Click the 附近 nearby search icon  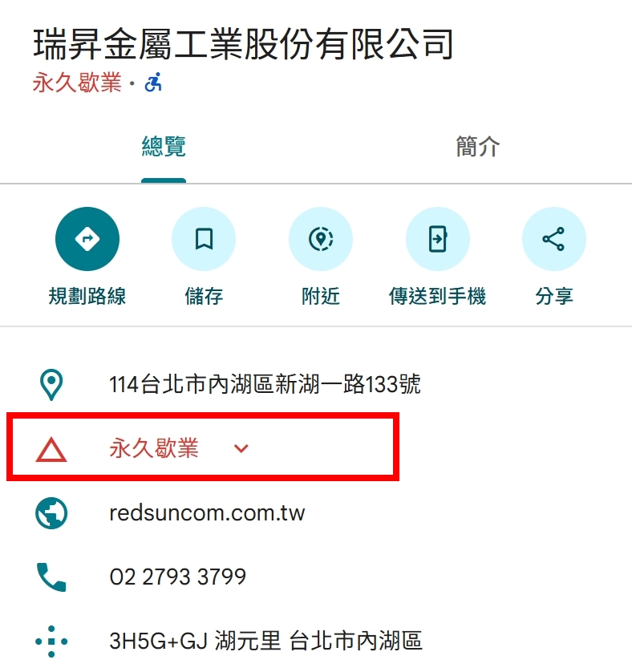pyautogui.click(x=321, y=239)
